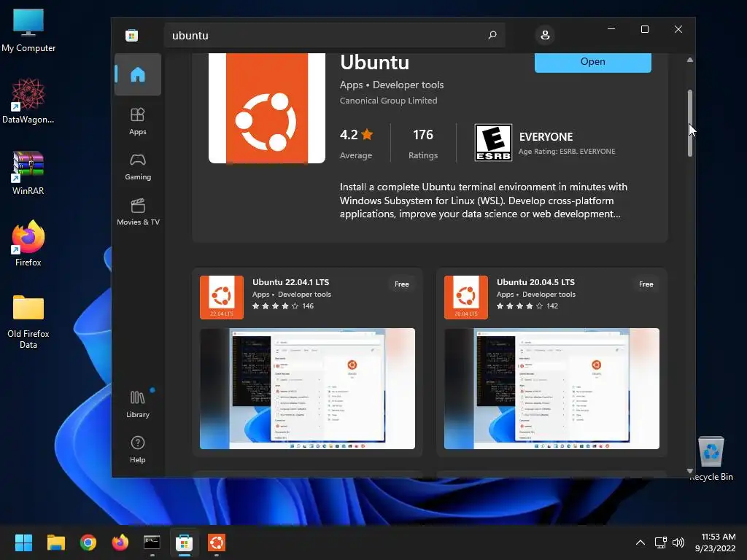747x560 pixels.
Task: Maximize the Microsoft Store window
Action: [x=645, y=29]
